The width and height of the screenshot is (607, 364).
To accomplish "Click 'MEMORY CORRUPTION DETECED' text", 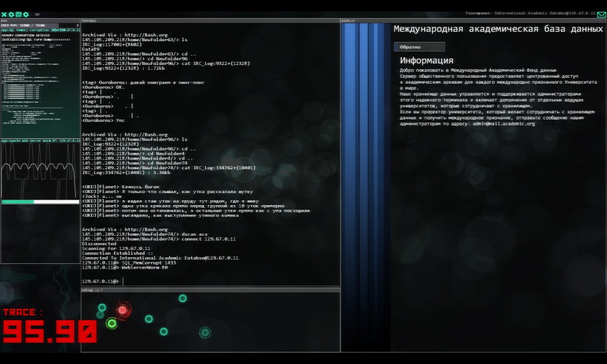I will 25,35.
